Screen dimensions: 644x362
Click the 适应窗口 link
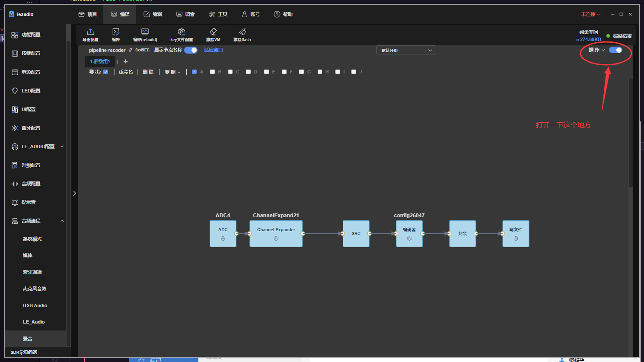[x=214, y=50]
